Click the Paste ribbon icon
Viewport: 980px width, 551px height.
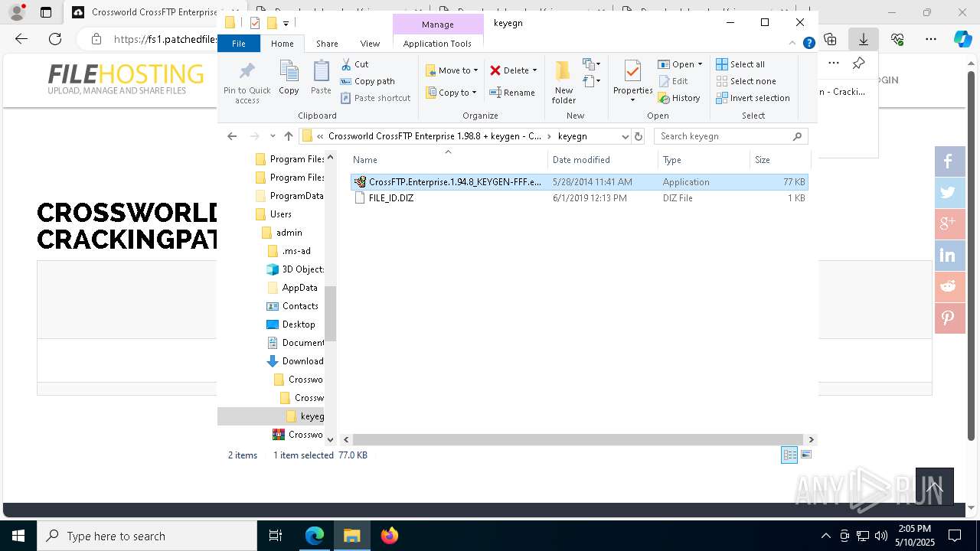coord(321,78)
